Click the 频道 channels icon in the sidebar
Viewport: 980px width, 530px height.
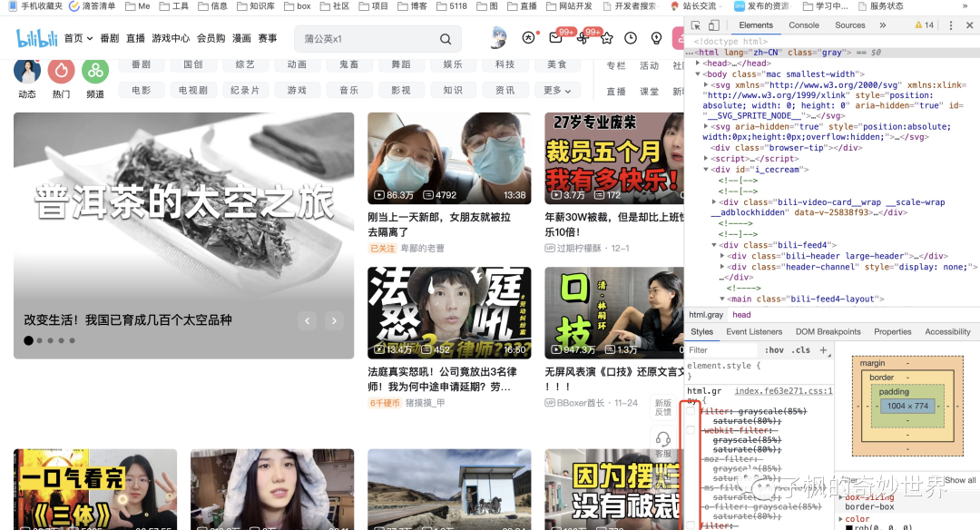click(95, 70)
